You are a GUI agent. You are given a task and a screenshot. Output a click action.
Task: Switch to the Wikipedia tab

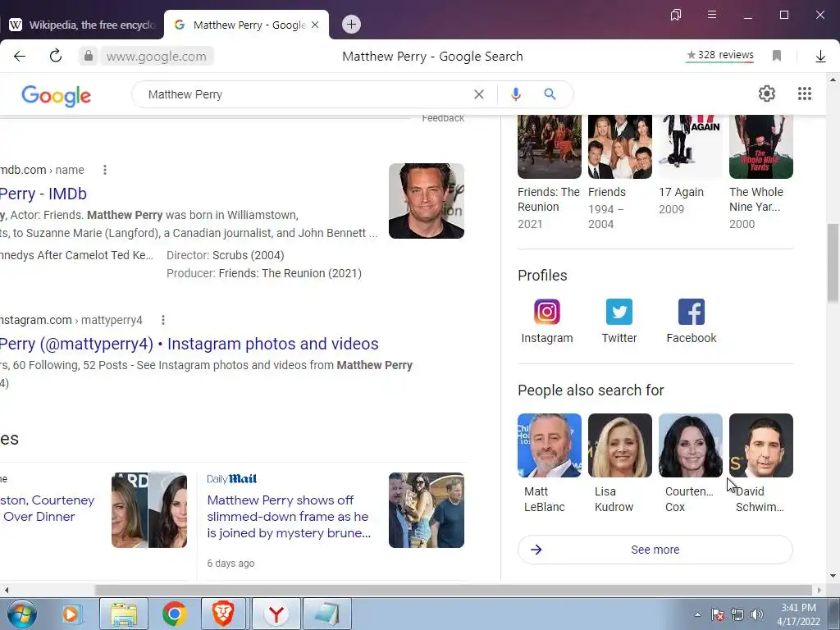(81, 25)
